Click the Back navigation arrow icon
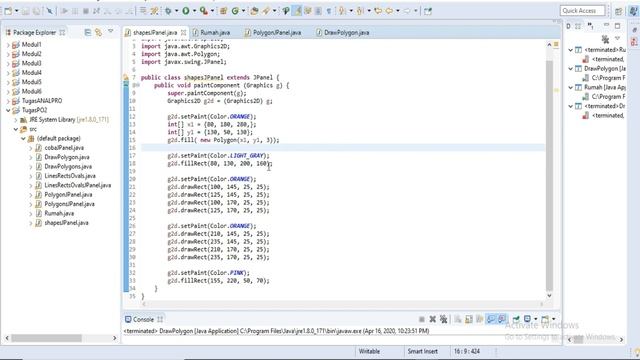 pyautogui.click(x=389, y=11)
